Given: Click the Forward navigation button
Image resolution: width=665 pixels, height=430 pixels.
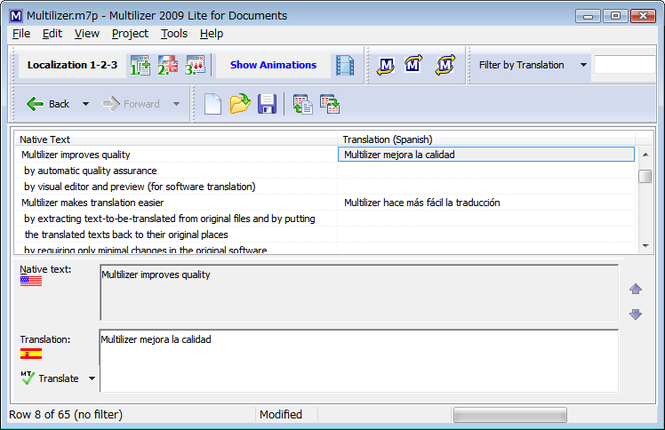Looking at the screenshot, I should [131, 104].
